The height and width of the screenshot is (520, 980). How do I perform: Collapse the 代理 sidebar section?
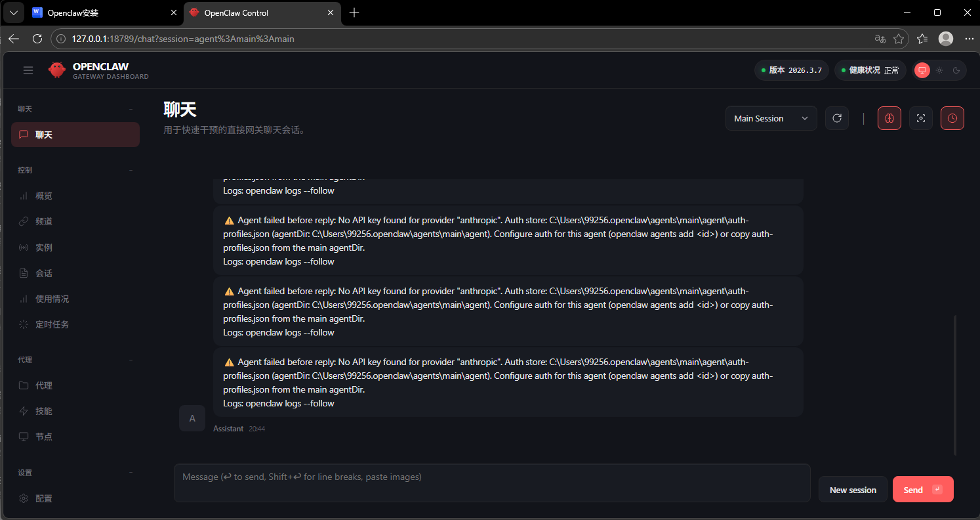tap(131, 360)
